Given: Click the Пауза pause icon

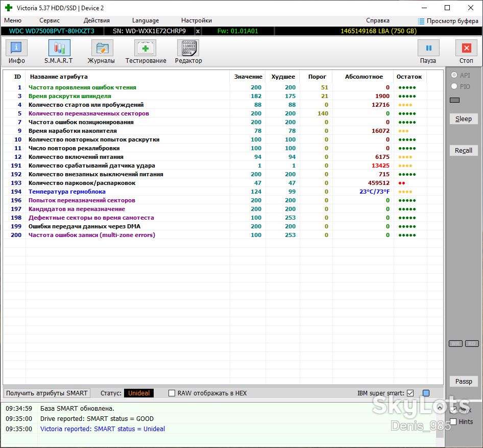Looking at the screenshot, I should click(x=428, y=48).
